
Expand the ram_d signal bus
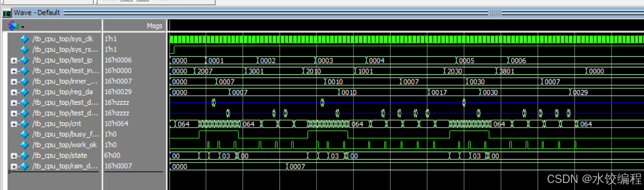click(x=14, y=167)
